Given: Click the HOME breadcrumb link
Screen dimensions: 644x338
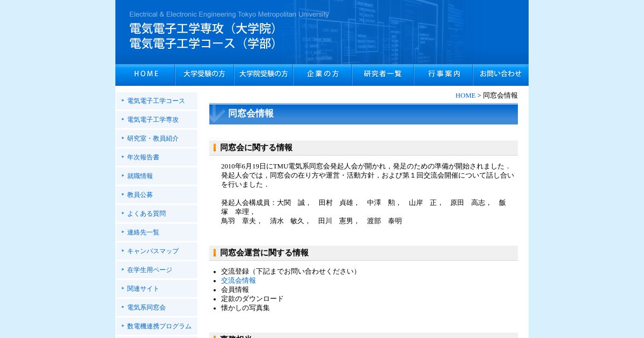Looking at the screenshot, I should point(465,95).
